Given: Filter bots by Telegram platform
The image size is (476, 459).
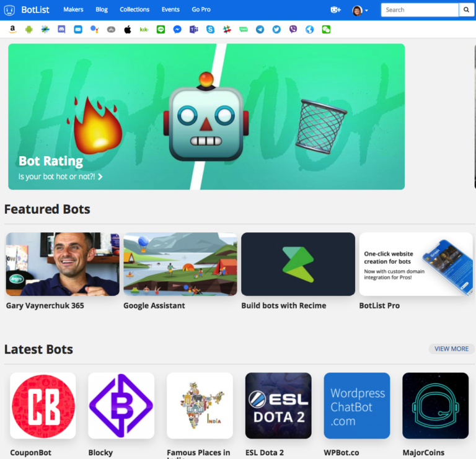Looking at the screenshot, I should tap(260, 30).
